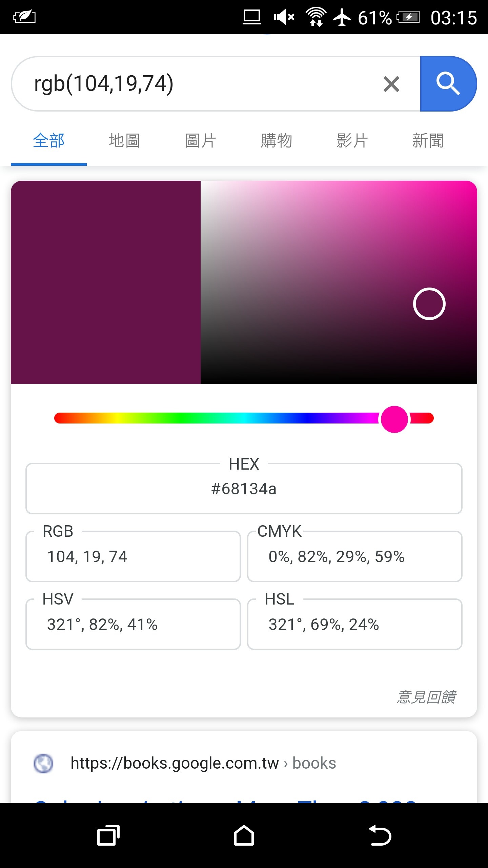
Task: Clear the search query with X icon
Action: (391, 84)
